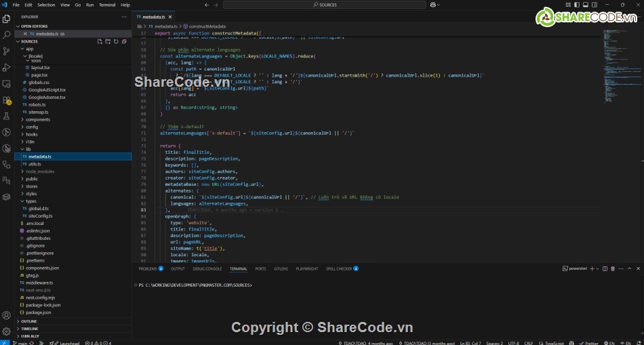644x345 pixels.
Task: Go back using the navigation arrow
Action: click(207, 5)
